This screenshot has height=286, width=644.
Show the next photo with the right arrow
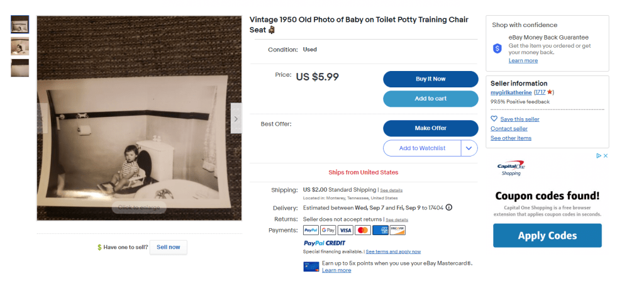(x=236, y=119)
